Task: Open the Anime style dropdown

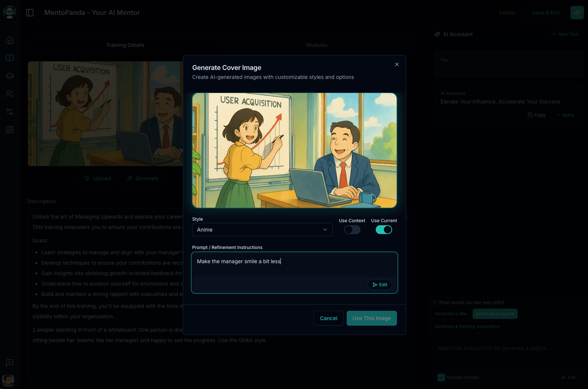Action: tap(262, 230)
